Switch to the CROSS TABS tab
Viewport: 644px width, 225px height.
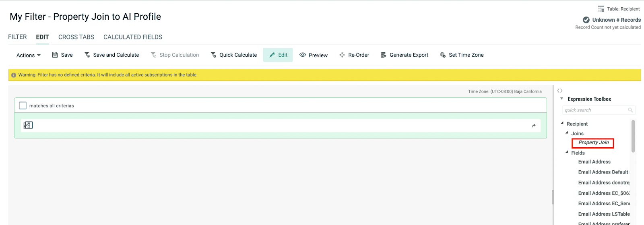76,37
